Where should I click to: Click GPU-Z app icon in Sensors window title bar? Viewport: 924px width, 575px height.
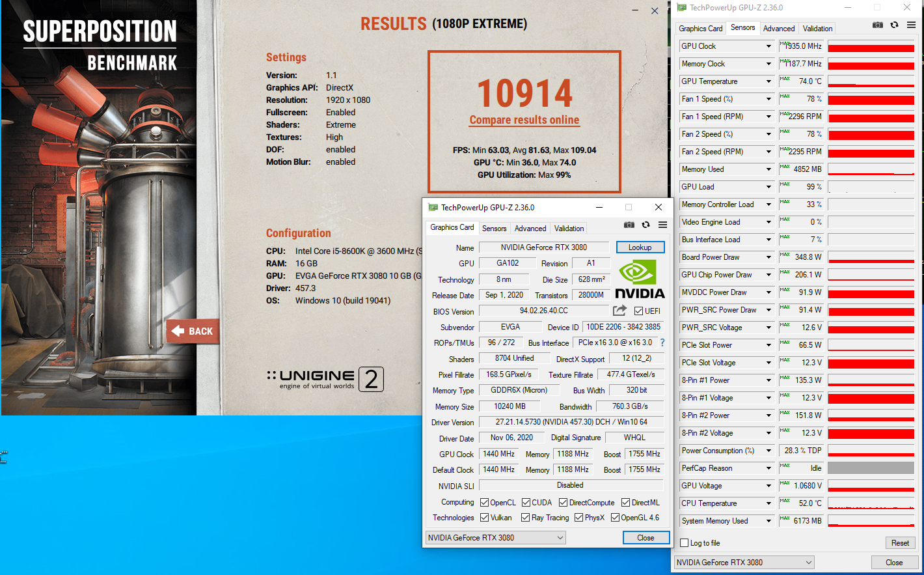pos(681,8)
